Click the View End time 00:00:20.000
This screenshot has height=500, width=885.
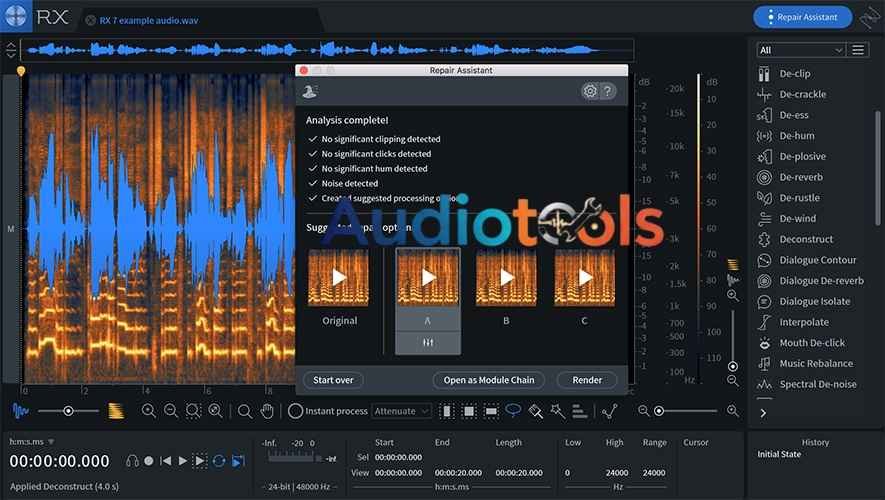point(458,472)
